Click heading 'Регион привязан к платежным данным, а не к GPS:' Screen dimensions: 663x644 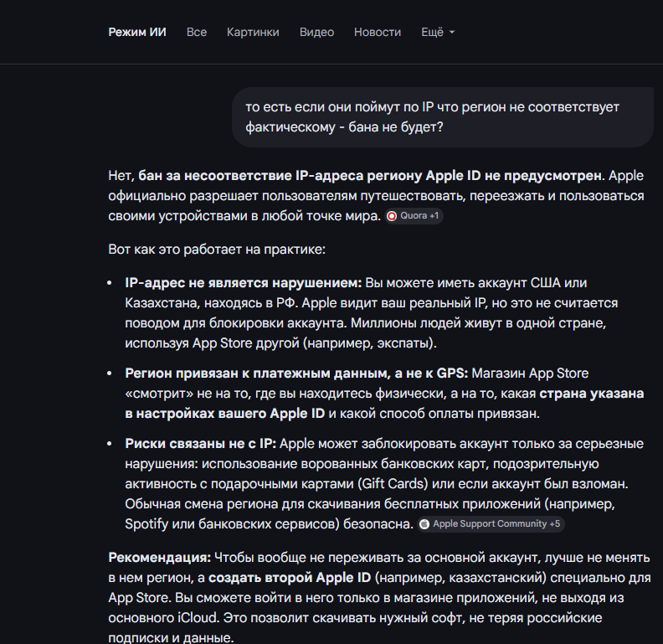[x=296, y=374]
